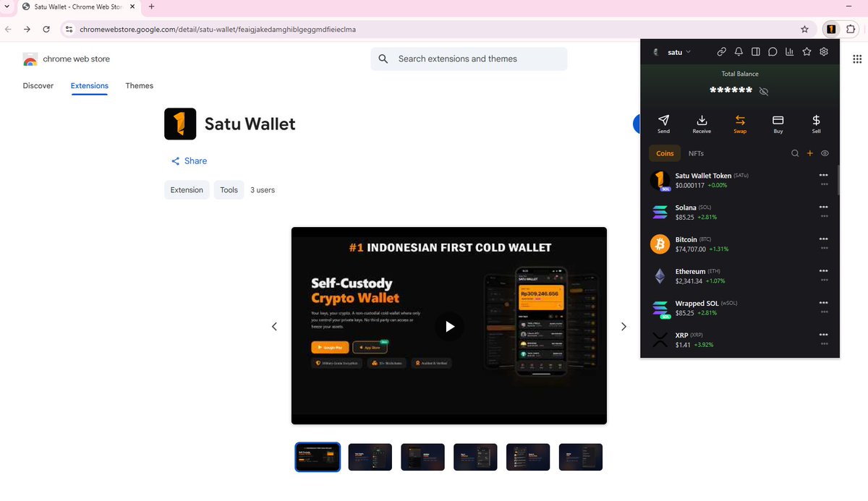This screenshot has width=868, height=501.
Task: Play the promo video
Action: pos(449,326)
